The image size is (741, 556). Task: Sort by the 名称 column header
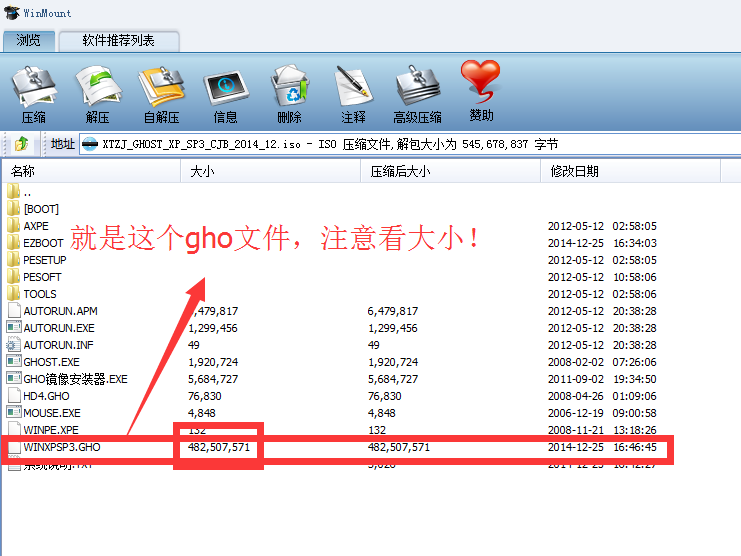pyautogui.click(x=23, y=171)
